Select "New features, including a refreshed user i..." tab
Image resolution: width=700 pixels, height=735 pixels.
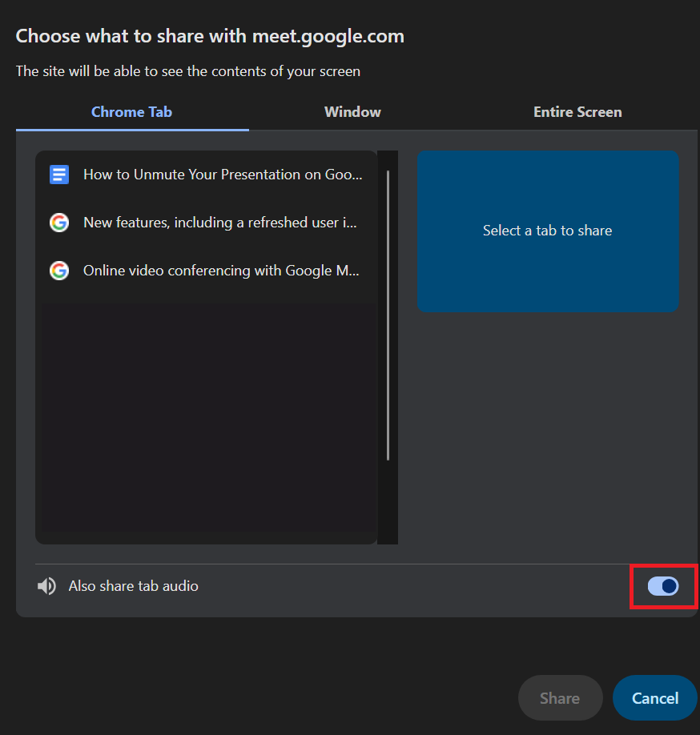click(x=207, y=223)
